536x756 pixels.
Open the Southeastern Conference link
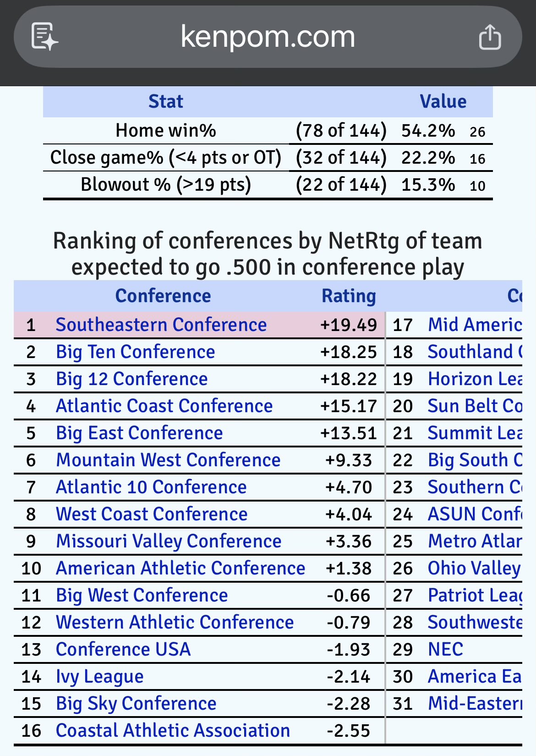coord(161,325)
